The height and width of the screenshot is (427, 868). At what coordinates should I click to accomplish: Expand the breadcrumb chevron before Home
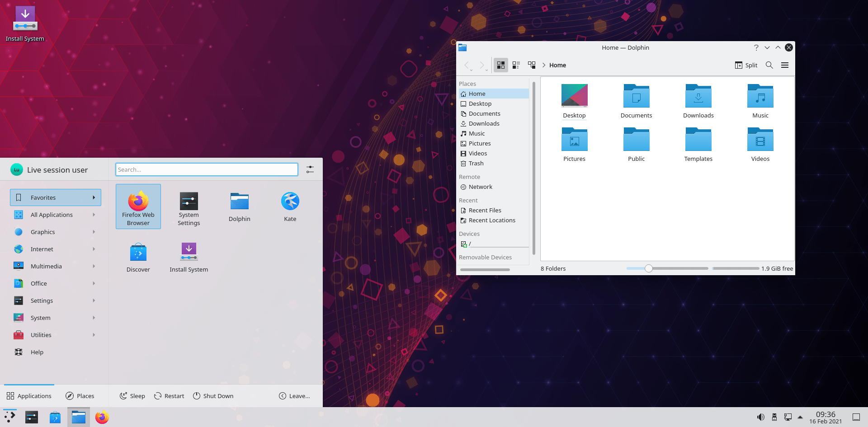pyautogui.click(x=544, y=65)
